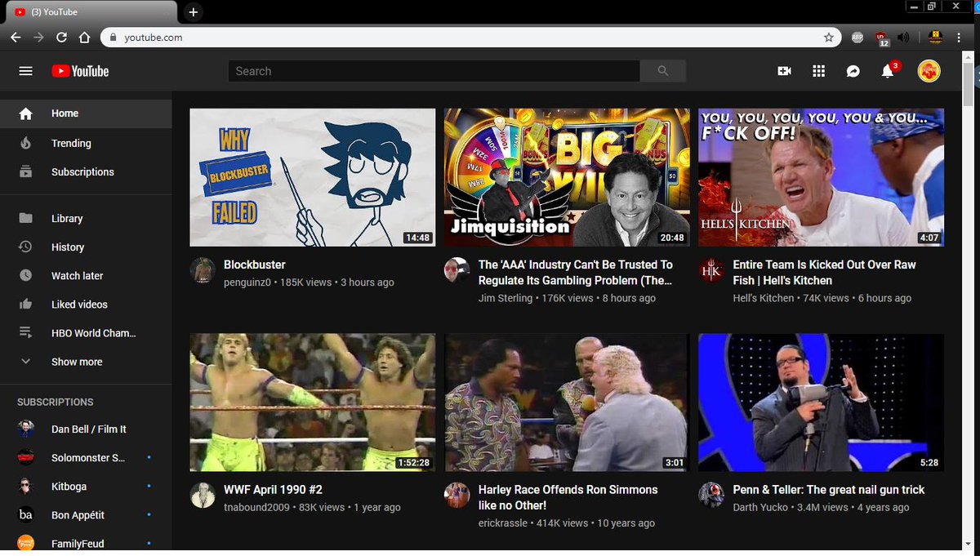This screenshot has height=556, width=980.
Task: Open Library in the sidebar
Action: pos(86,218)
